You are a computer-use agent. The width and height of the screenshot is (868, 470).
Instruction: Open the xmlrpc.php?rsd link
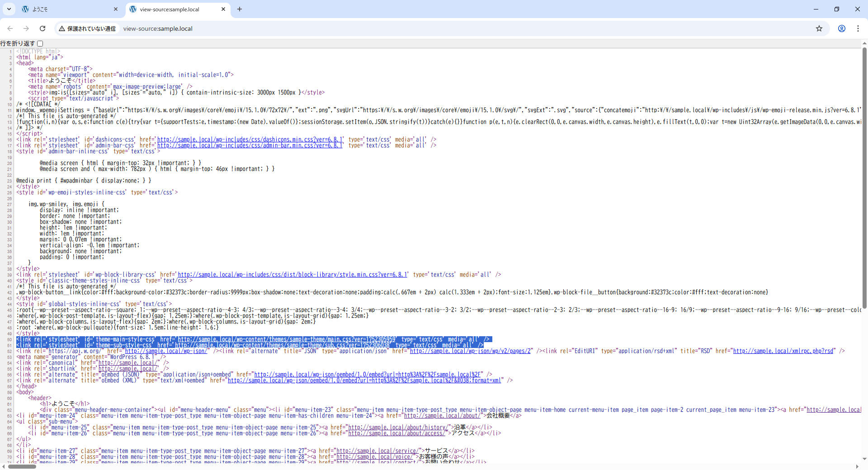point(783,351)
